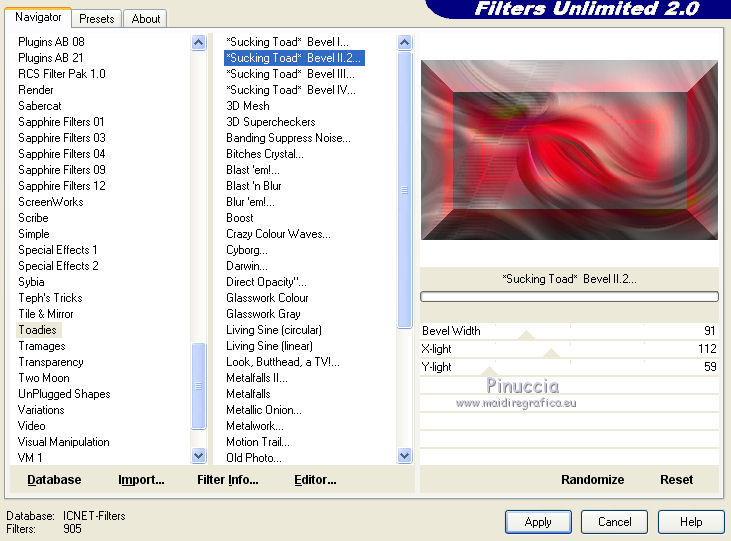This screenshot has width=731, height=541.
Task: Select Living Sine (circular) filter
Action: [274, 330]
